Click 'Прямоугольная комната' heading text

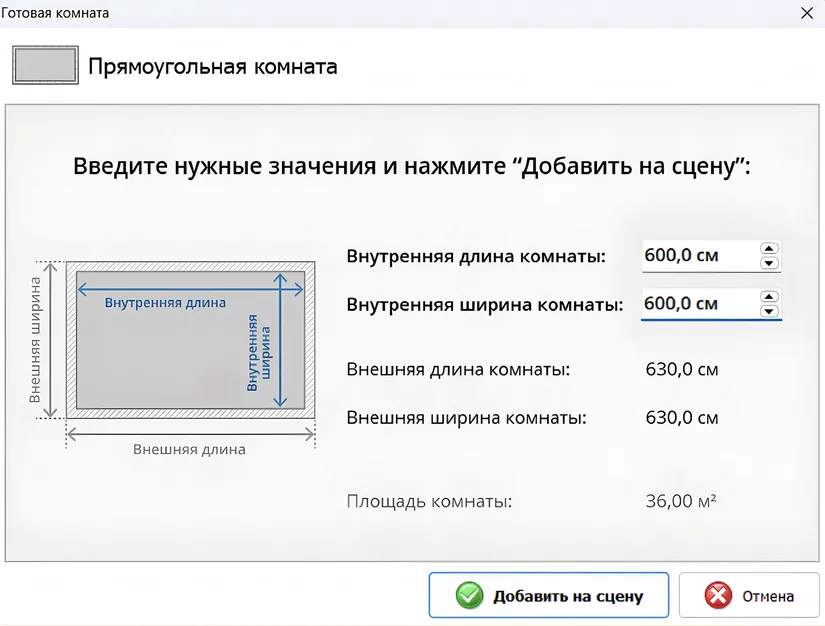tap(213, 67)
